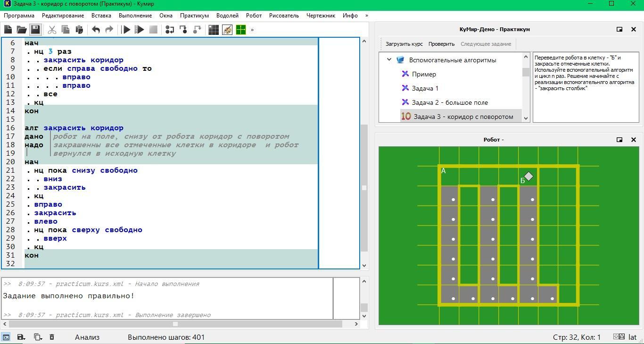This screenshot has height=344, width=644.
Task: Paste clipboard text via toolbar icon
Action: tap(79, 30)
